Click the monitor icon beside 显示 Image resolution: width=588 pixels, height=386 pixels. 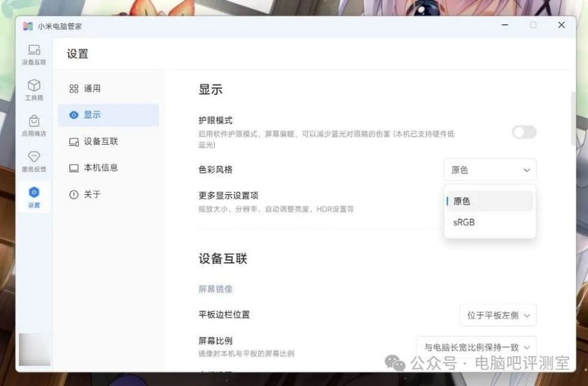pyautogui.click(x=73, y=115)
